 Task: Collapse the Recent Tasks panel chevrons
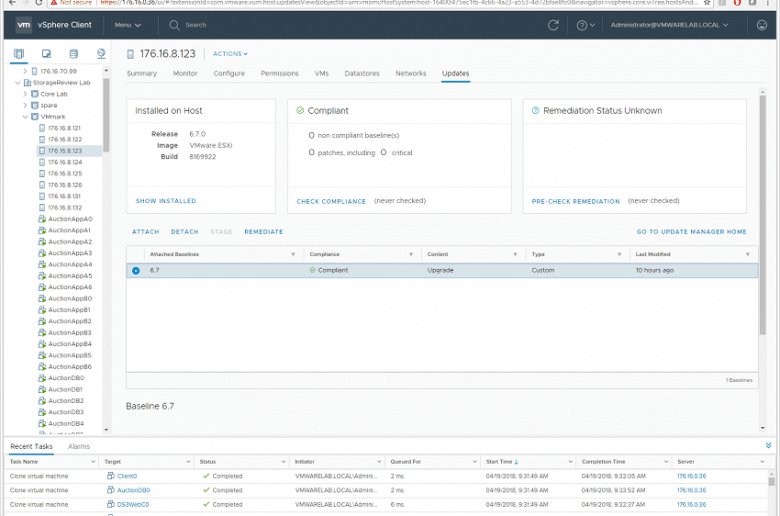pyautogui.click(x=768, y=445)
